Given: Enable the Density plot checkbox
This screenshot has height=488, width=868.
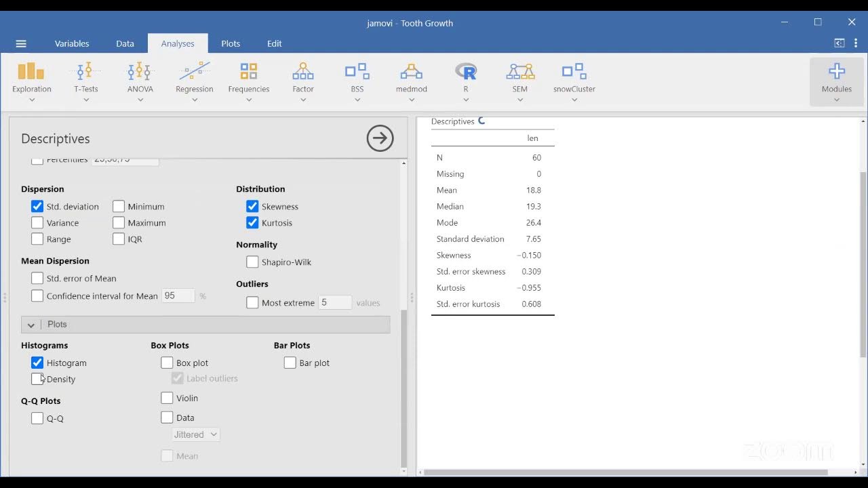Looking at the screenshot, I should coord(37,380).
